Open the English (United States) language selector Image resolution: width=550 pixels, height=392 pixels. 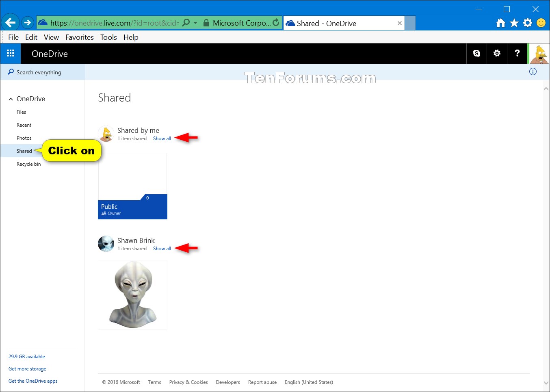[309, 382]
